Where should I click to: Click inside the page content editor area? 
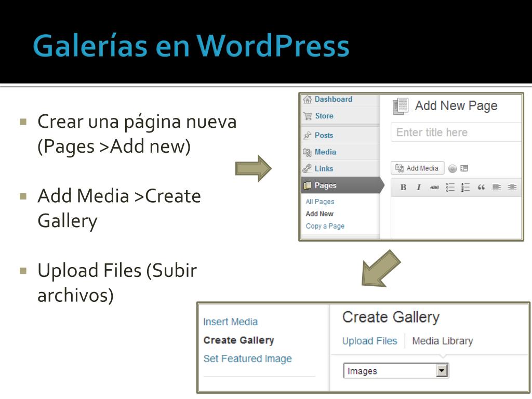coord(456,218)
